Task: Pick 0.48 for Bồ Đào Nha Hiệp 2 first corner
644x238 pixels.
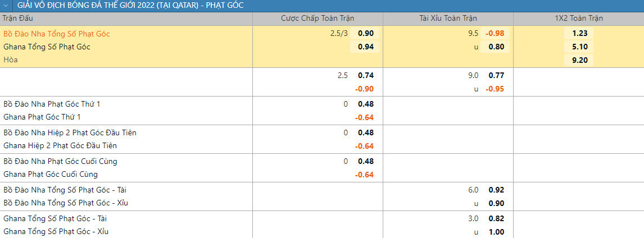Action: (366, 132)
